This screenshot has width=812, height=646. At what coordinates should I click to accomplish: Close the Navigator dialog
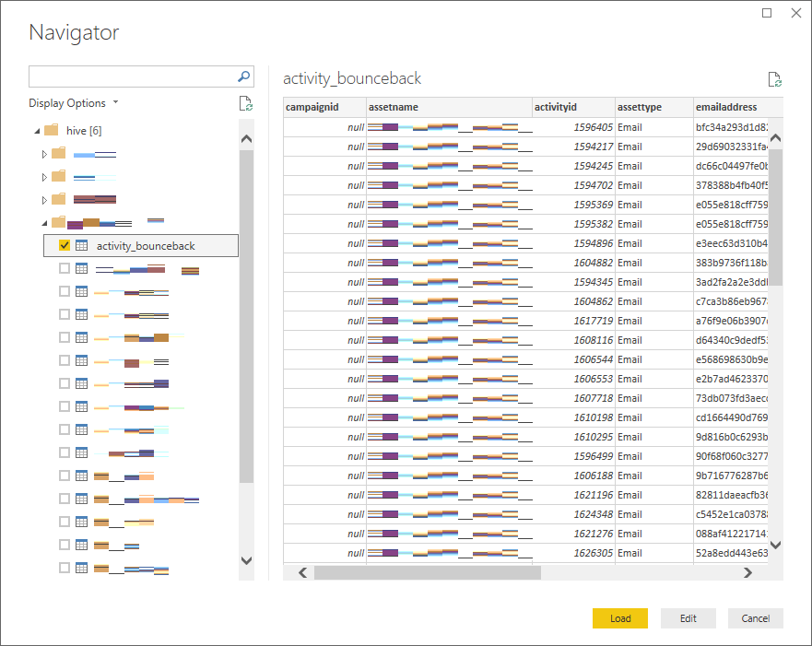tap(796, 13)
